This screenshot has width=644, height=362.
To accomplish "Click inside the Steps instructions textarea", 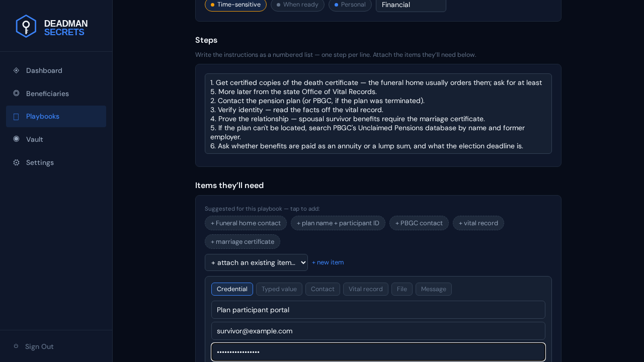I will click(378, 114).
